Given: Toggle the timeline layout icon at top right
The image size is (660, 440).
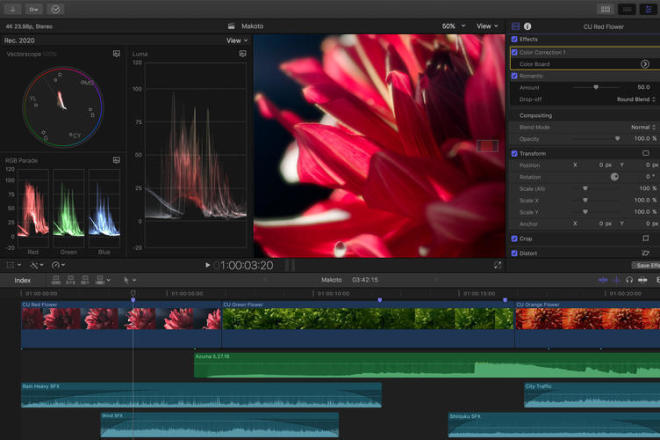Looking at the screenshot, I should pyautogui.click(x=627, y=9).
